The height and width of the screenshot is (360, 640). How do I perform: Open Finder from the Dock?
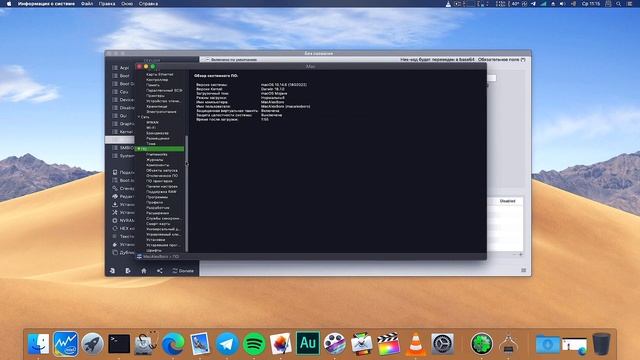click(x=39, y=343)
